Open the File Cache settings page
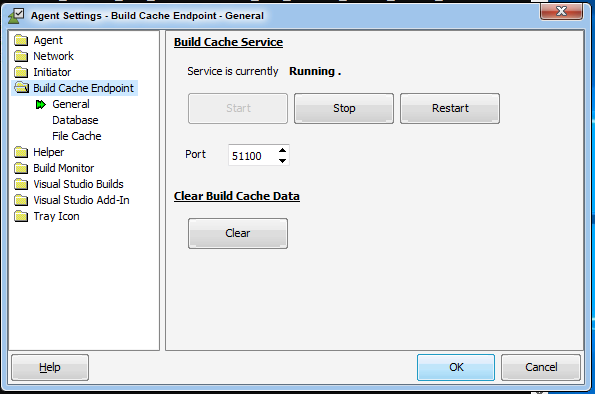 (77, 136)
